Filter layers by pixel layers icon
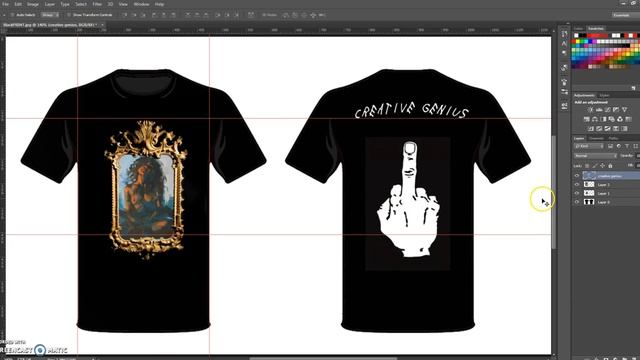640x360 pixels. [611, 146]
